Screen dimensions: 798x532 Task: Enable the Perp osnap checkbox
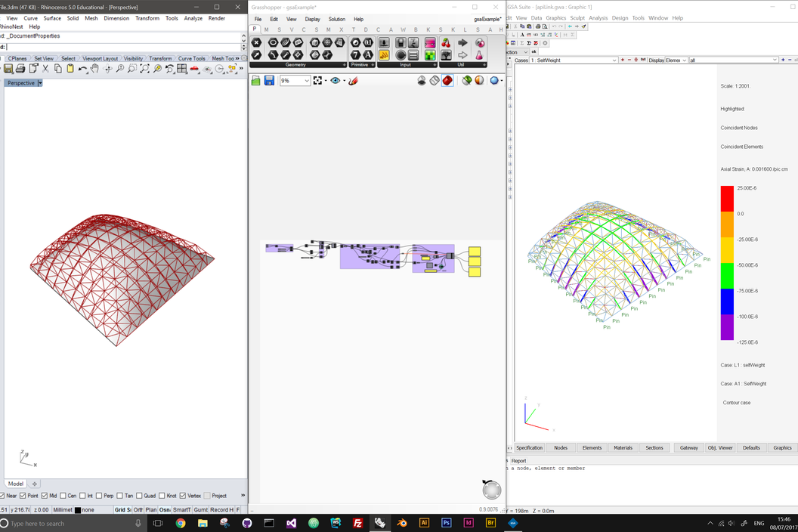click(x=99, y=496)
